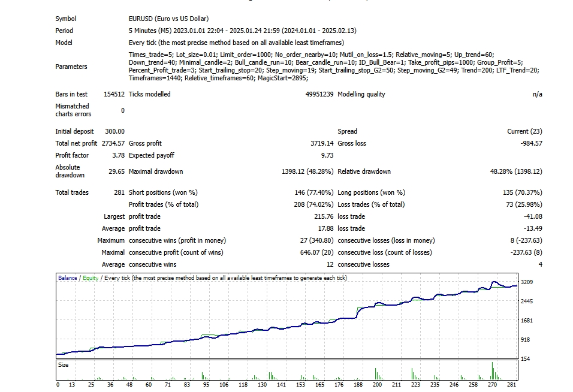Select Absolute drawdown value 29.65
573x392 pixels.
coord(116,171)
